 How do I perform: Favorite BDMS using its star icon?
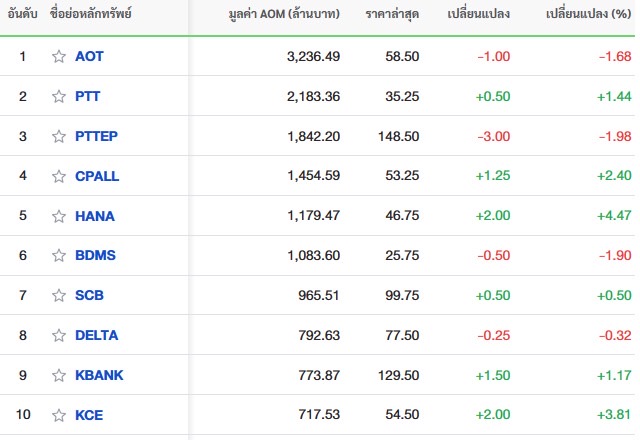pos(59,256)
